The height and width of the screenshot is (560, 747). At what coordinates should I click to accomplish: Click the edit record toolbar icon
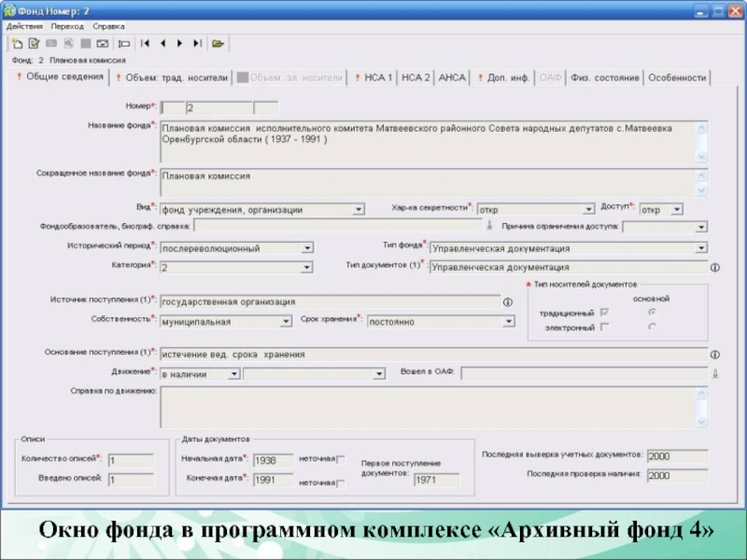tap(34, 44)
